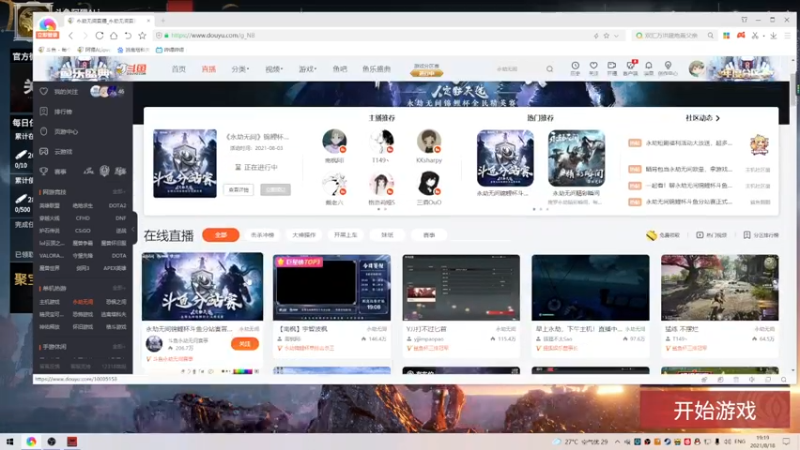Open 鱼乐盛典 in Douyu navigation
This screenshot has width=800, height=450.
[377, 69]
